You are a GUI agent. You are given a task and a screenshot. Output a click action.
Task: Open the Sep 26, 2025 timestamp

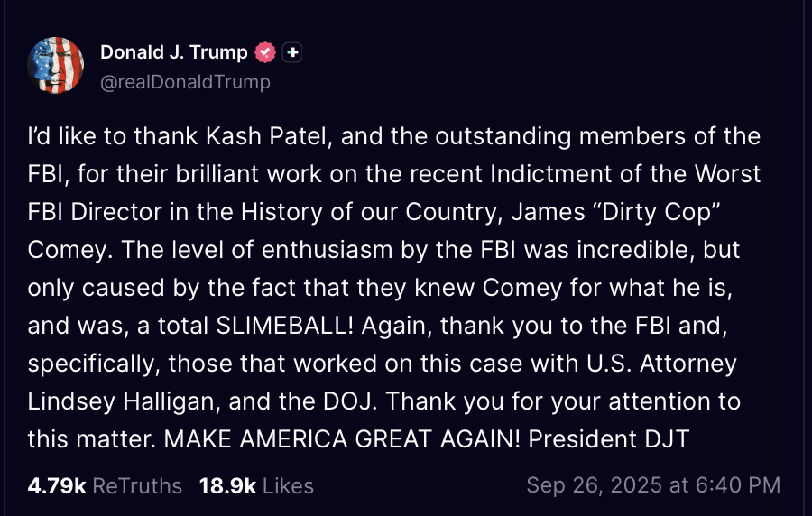coord(597,485)
